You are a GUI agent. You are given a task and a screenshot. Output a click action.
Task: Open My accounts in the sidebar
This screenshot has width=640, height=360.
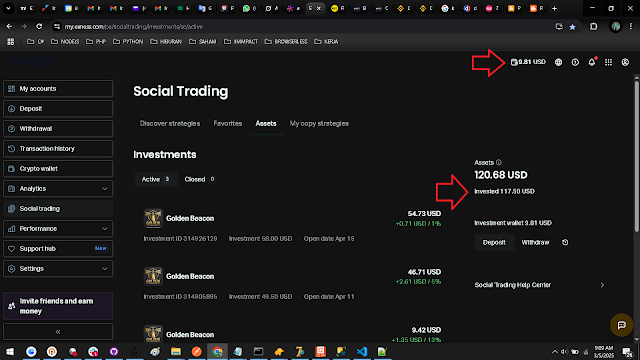tap(58, 89)
